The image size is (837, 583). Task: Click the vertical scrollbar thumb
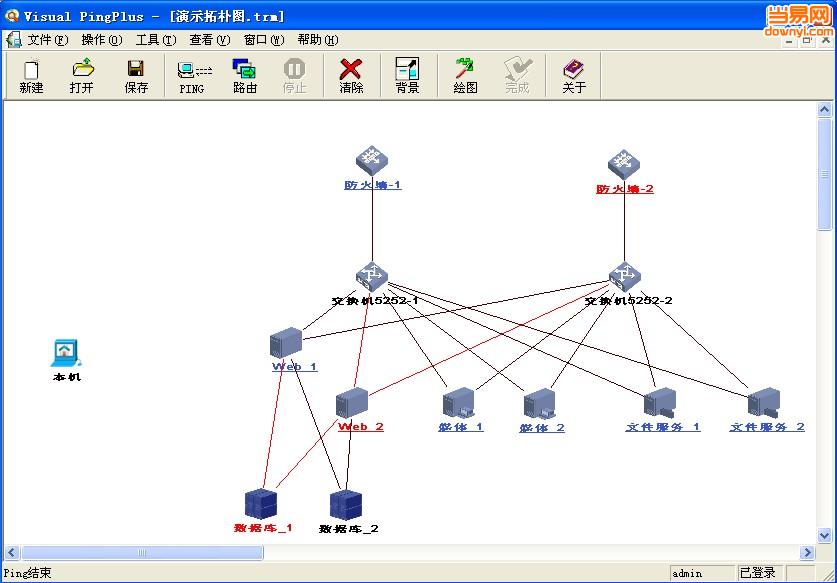click(824, 174)
